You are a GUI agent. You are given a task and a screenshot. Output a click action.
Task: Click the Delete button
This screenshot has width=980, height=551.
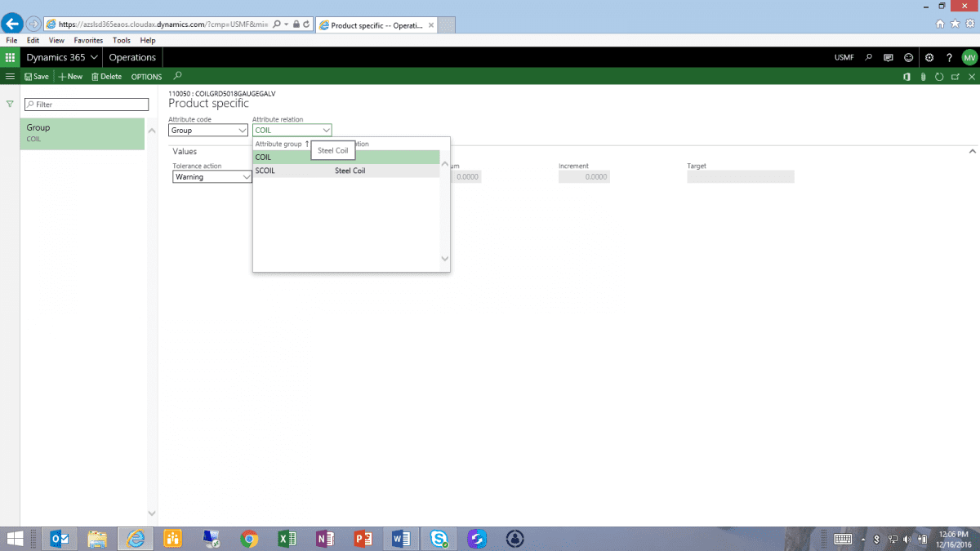click(106, 77)
